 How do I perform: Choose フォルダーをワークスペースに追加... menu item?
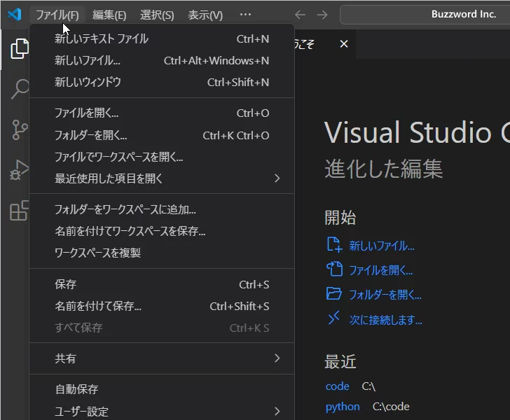pos(162,209)
